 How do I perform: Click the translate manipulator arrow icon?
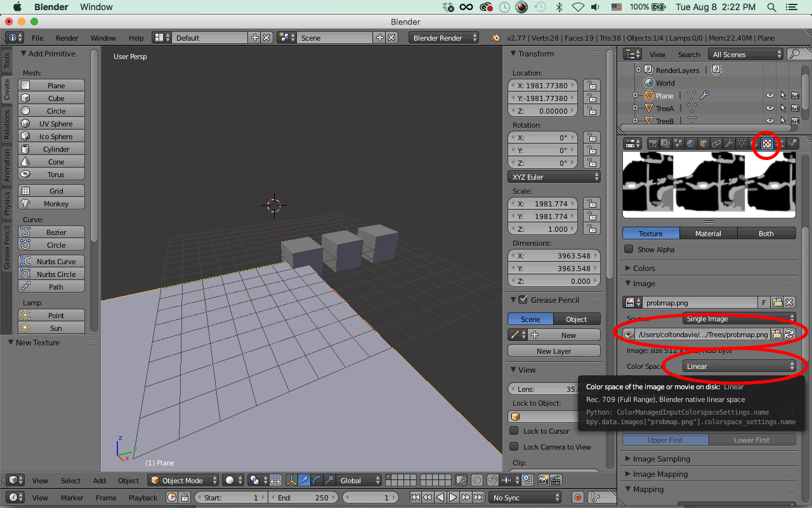(303, 481)
